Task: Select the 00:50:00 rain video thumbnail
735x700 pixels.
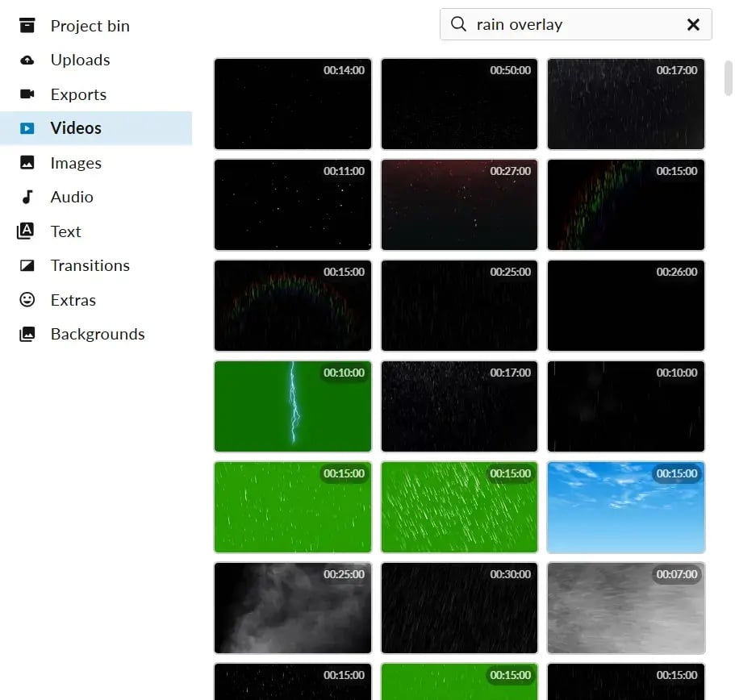Action: [459, 104]
